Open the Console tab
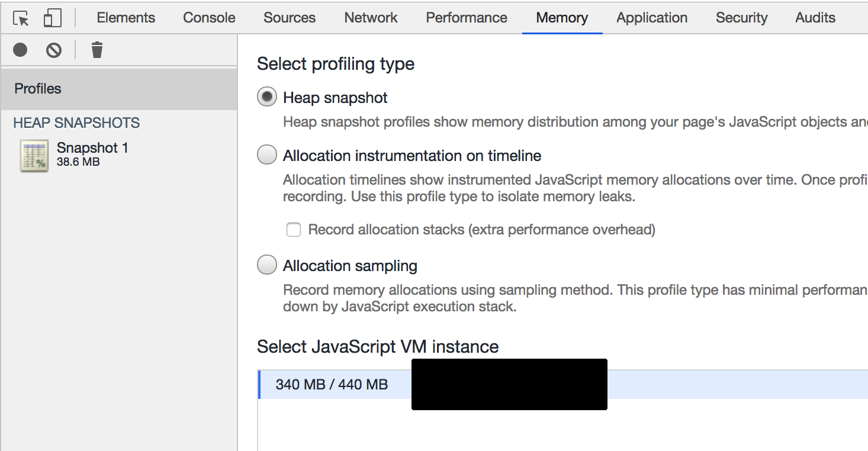Viewport: 868px width, 451px height. pyautogui.click(x=209, y=18)
